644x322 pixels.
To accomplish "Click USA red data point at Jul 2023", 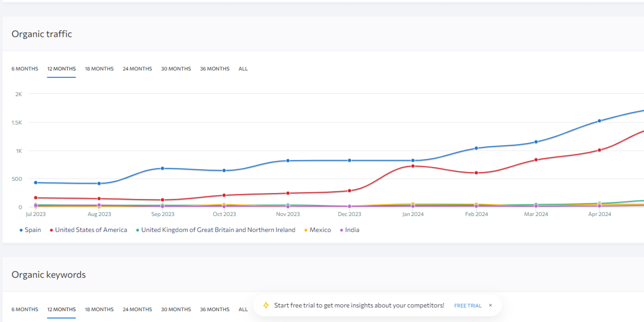I will 36,198.
